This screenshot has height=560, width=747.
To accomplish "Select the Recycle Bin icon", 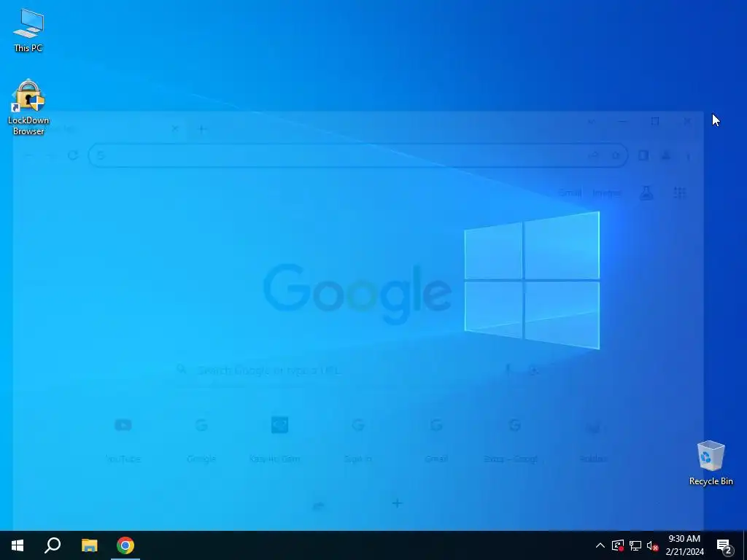I will point(711,463).
